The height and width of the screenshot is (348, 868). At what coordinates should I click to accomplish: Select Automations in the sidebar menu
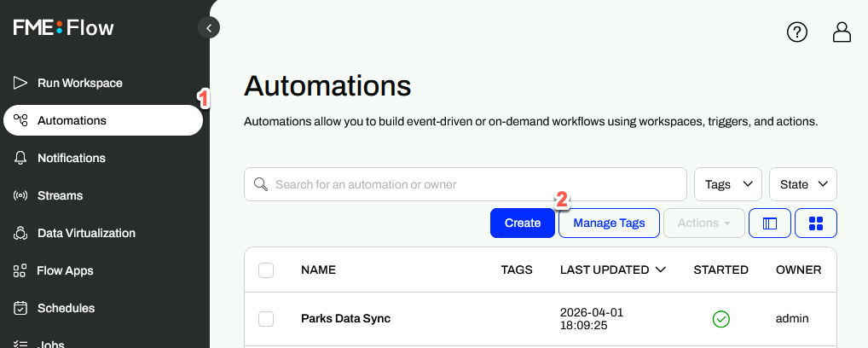point(103,120)
